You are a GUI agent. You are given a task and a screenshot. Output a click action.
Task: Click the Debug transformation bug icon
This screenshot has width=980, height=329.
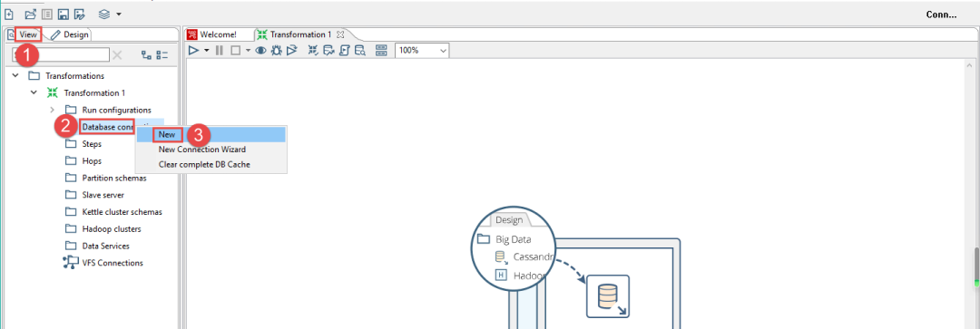[x=276, y=51]
